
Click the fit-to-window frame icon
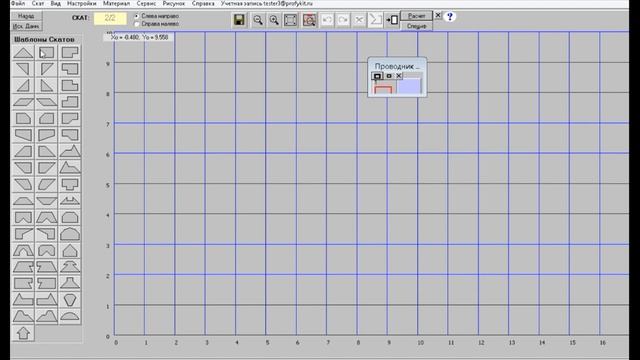tap(291, 20)
